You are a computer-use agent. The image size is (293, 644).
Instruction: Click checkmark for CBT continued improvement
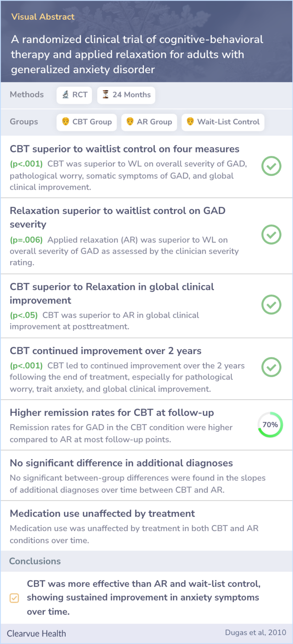[x=271, y=367]
